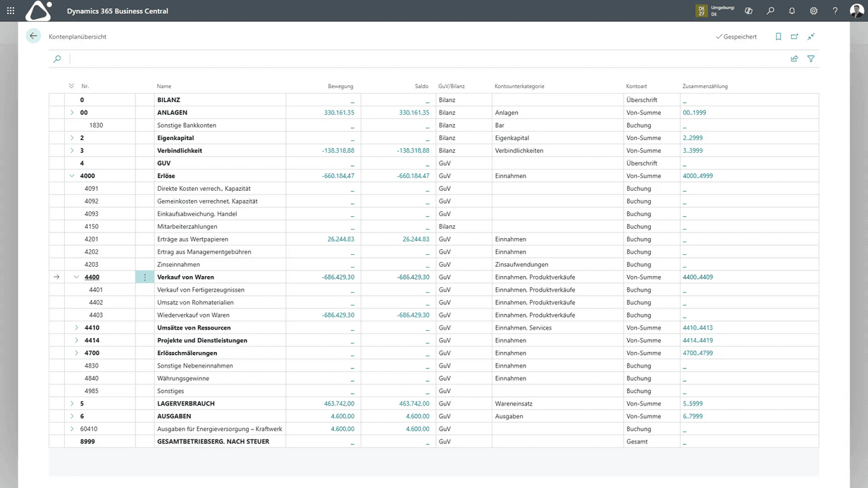
Task: Open the 4000..4999 Zusammenzählung link
Action: point(697,176)
